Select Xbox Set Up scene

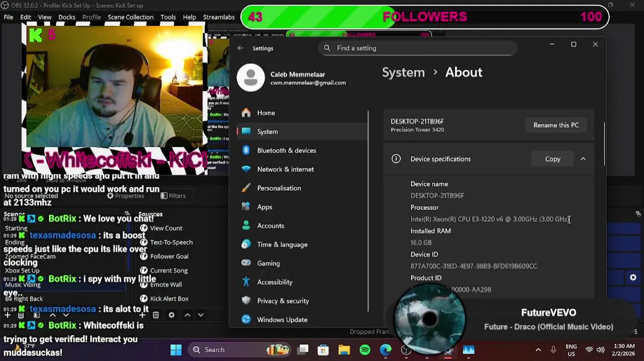point(22,270)
